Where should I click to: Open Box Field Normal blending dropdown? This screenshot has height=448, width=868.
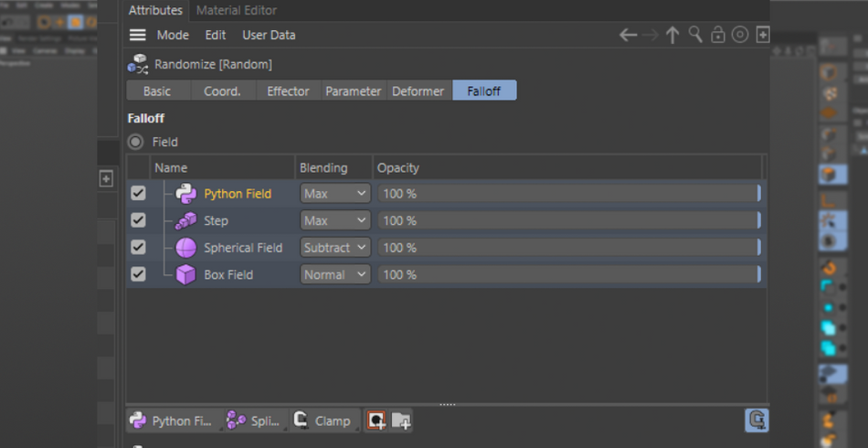[335, 274]
